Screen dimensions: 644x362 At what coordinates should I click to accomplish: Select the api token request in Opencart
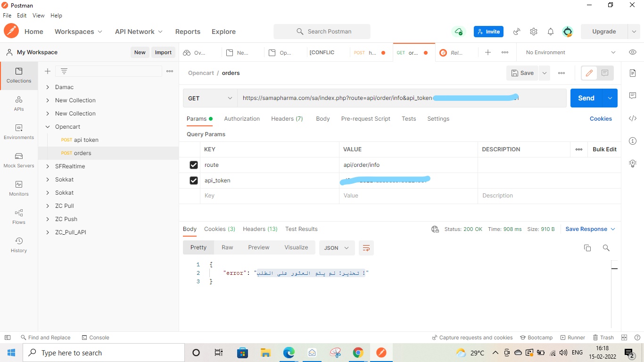click(86, 140)
